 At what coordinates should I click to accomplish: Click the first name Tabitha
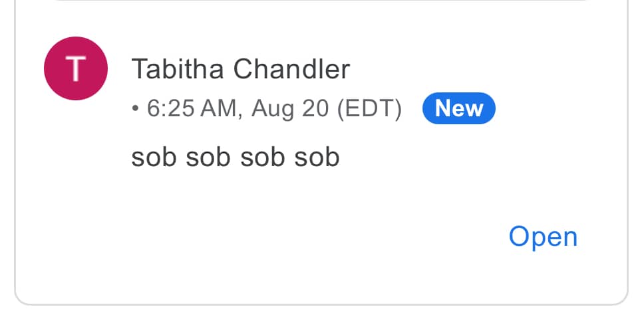tap(178, 69)
